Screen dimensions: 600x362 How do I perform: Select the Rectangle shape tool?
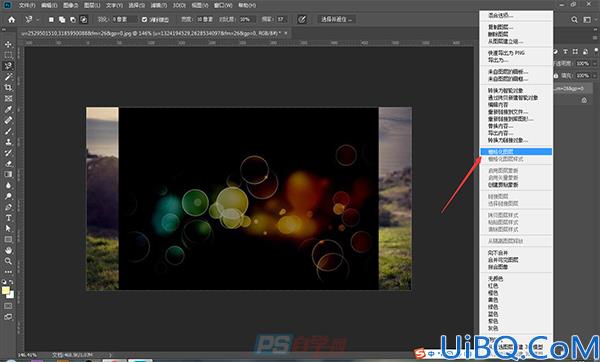tap(8, 240)
